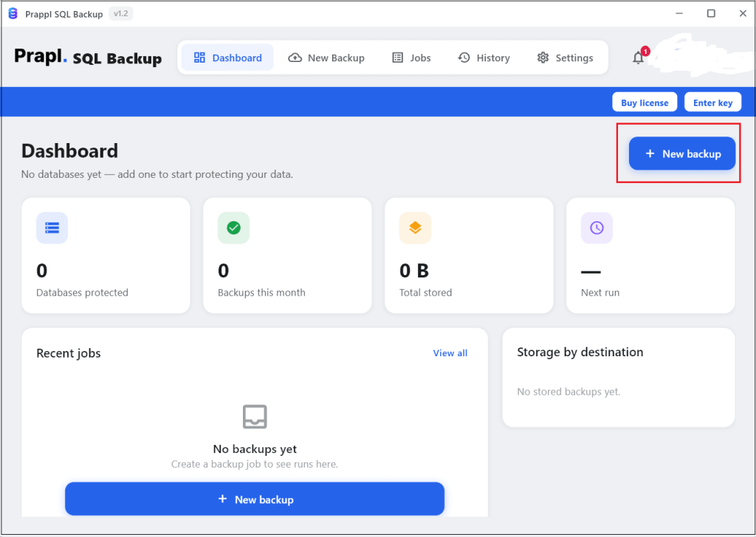Image resolution: width=756 pixels, height=537 pixels.
Task: Open the notifications bell icon
Action: click(x=639, y=58)
